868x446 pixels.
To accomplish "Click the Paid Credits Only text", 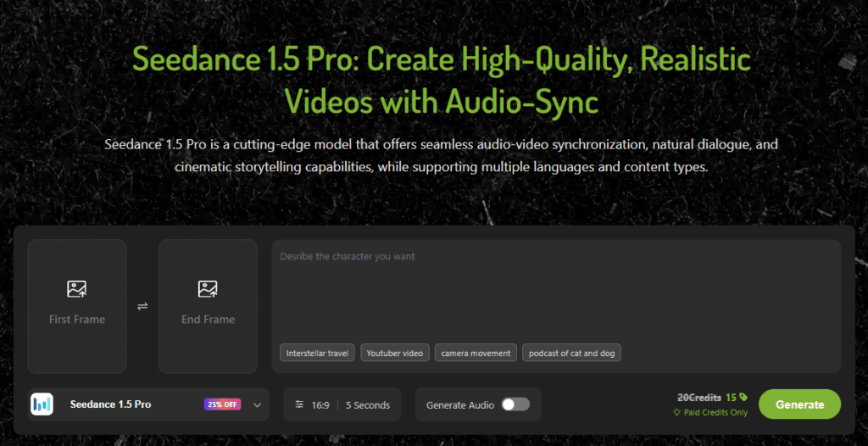I will (715, 412).
